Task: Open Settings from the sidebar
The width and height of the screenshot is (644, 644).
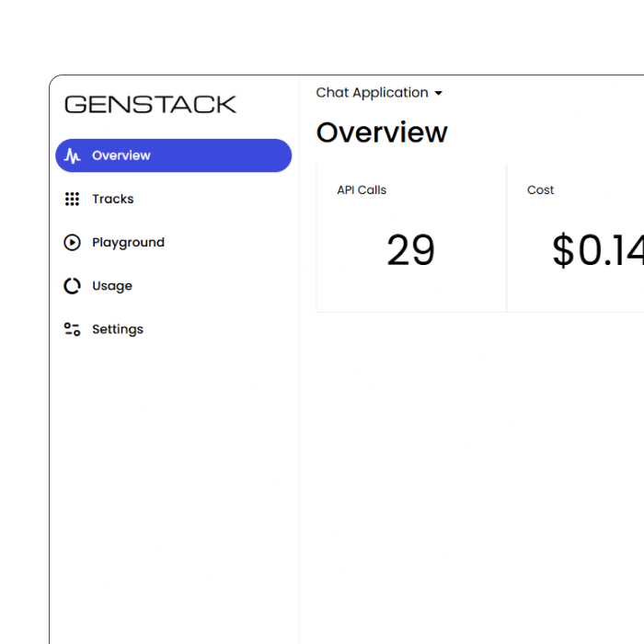Action: coord(118,329)
